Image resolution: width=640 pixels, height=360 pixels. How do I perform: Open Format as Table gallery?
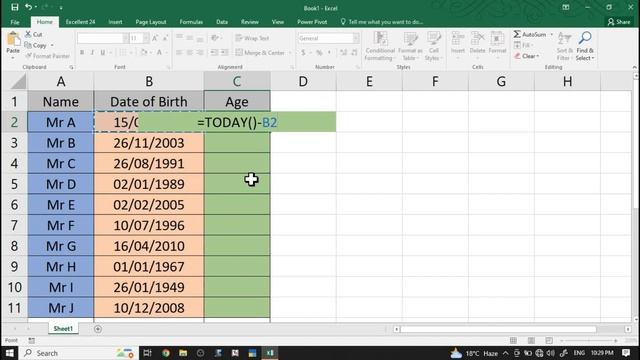(410, 46)
